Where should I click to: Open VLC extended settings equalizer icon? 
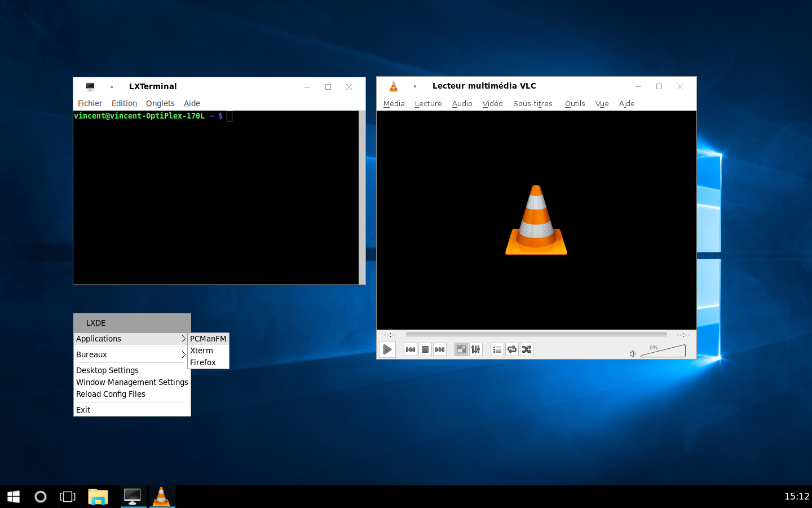pyautogui.click(x=476, y=349)
